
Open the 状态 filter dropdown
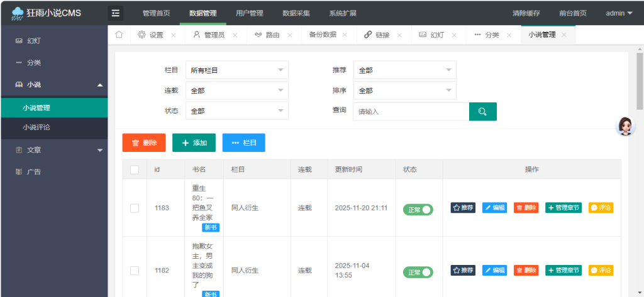(x=237, y=111)
